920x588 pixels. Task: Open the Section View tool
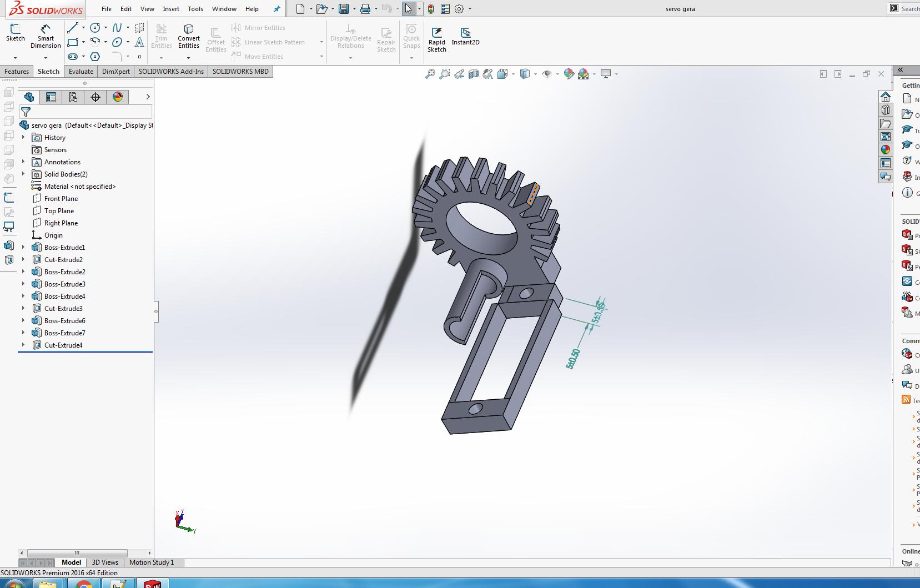(474, 74)
